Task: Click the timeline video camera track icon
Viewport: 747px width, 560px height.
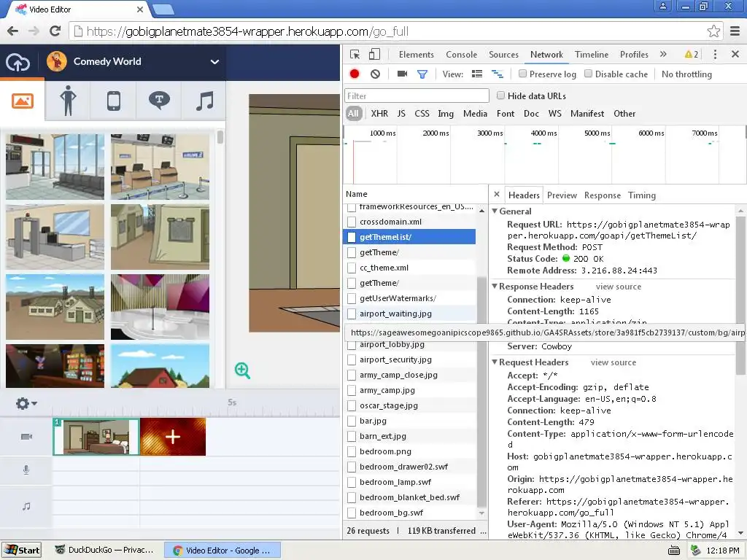Action: tap(27, 436)
